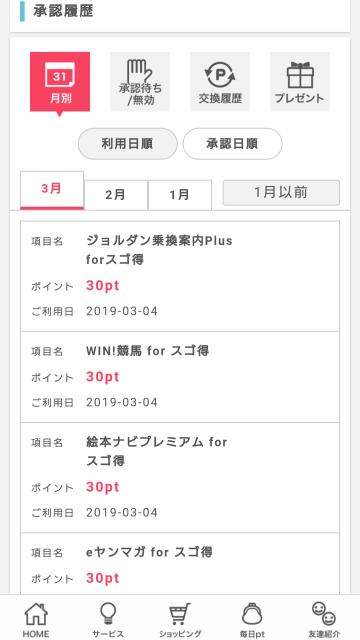
Task: Click the 1月以前 button
Action: coord(281,193)
